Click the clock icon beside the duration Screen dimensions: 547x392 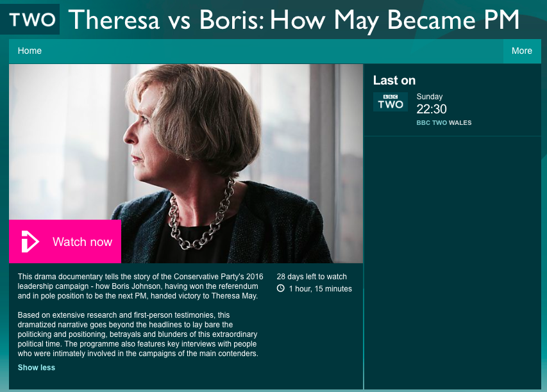280,288
